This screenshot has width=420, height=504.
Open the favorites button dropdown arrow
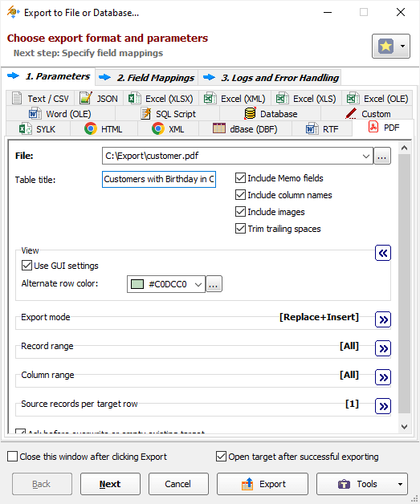pos(402,46)
